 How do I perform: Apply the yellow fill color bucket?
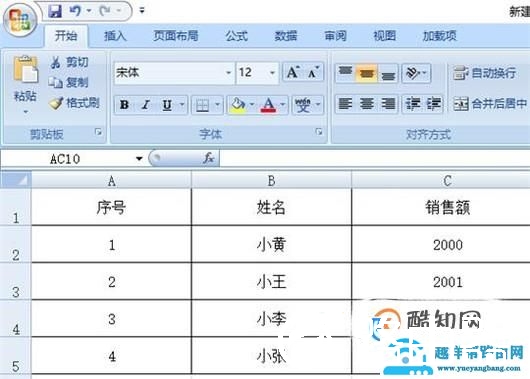pos(238,105)
